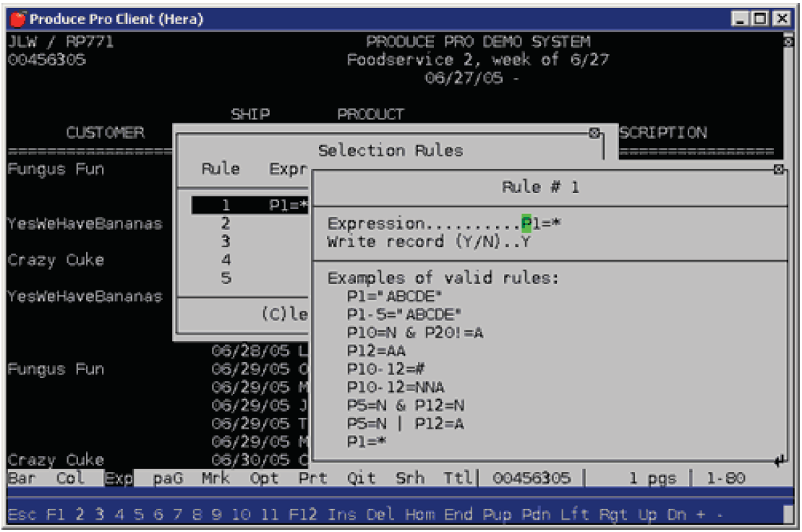Click the F1 key on the key bar
Screen dimensions: 802x532
pyautogui.click(x=56, y=514)
